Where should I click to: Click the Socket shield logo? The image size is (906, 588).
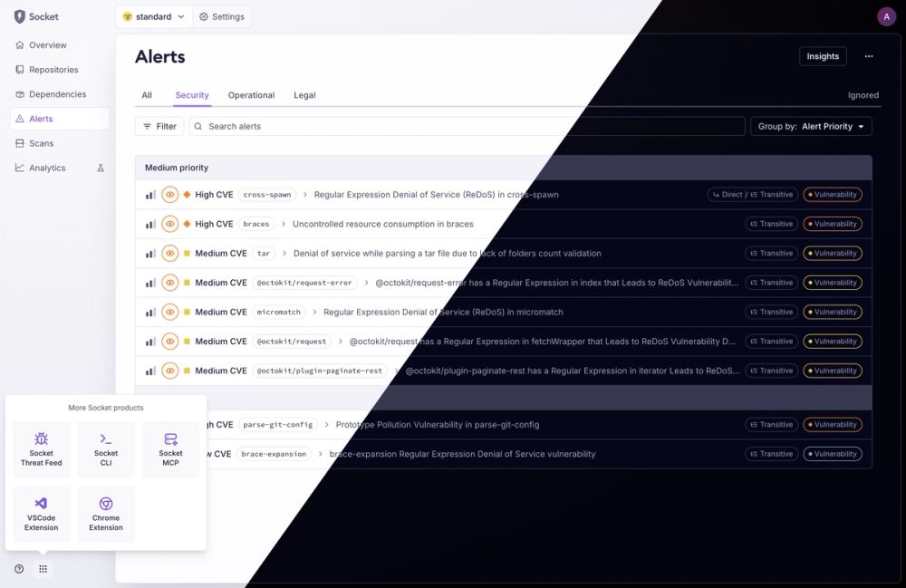point(20,16)
